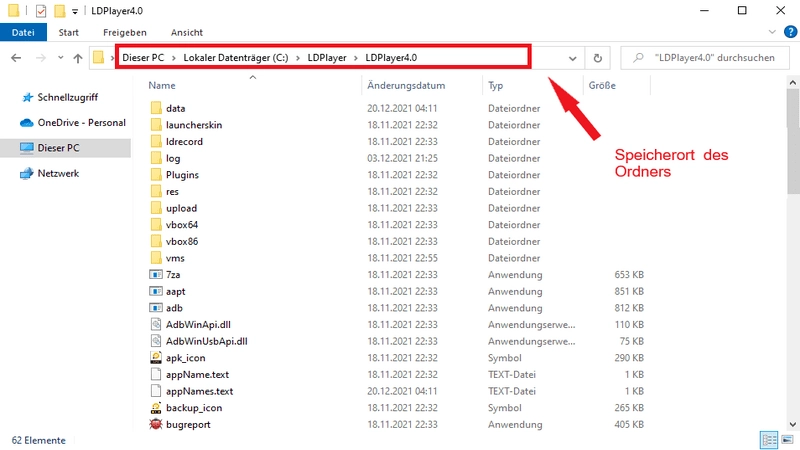This screenshot has width=800, height=450.
Task: Click the adb application icon
Action: coord(156,308)
